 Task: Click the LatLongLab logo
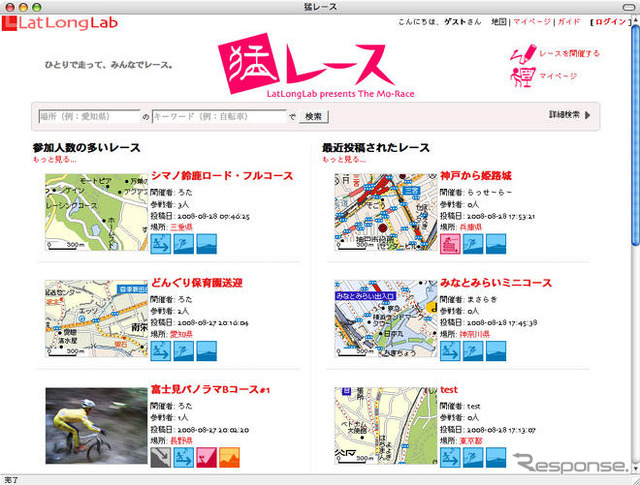point(60,23)
